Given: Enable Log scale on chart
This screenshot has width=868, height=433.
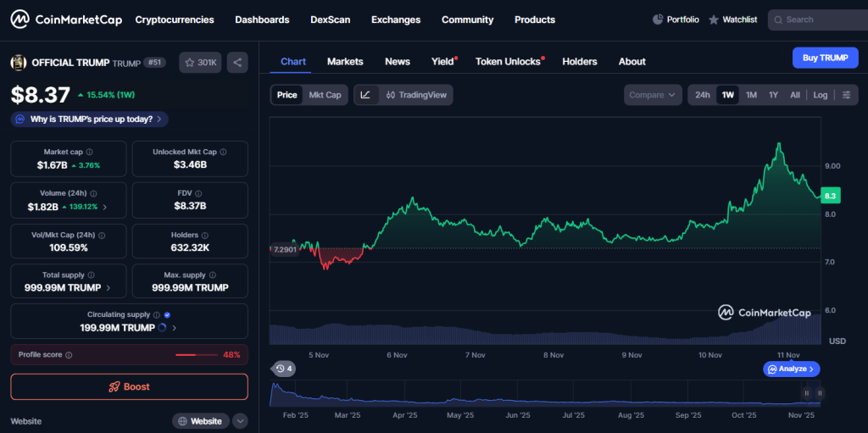Looking at the screenshot, I should (820, 95).
